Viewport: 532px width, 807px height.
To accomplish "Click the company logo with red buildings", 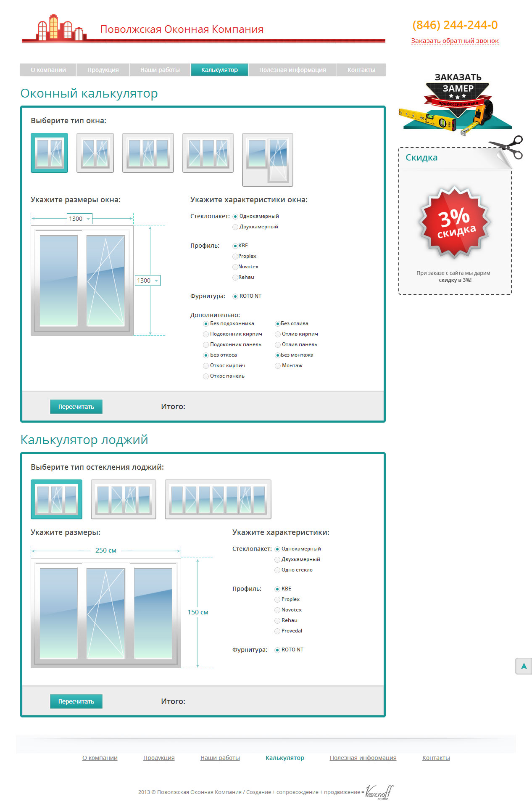I will pos(61,28).
